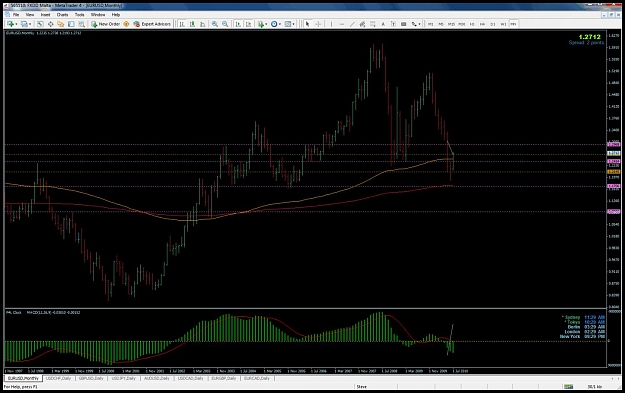
Task: Open the Profiles dropdown arrow
Action: pyautogui.click(x=30, y=24)
